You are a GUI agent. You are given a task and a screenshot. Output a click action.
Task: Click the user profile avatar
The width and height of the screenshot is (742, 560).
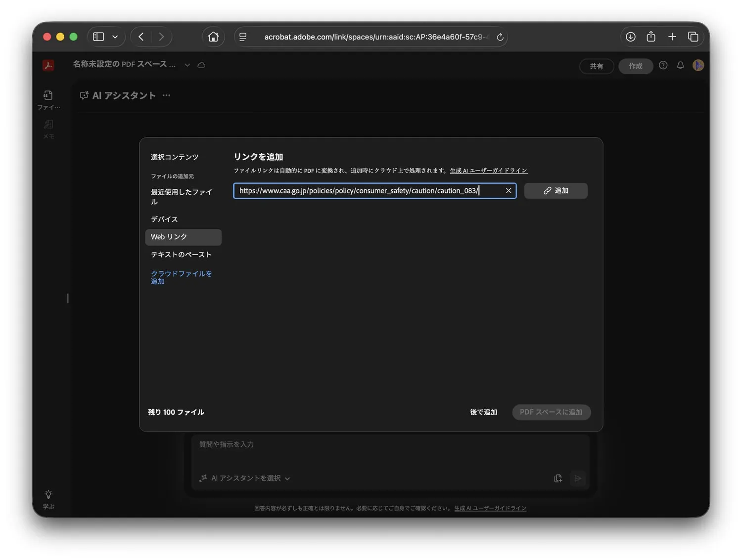click(698, 65)
